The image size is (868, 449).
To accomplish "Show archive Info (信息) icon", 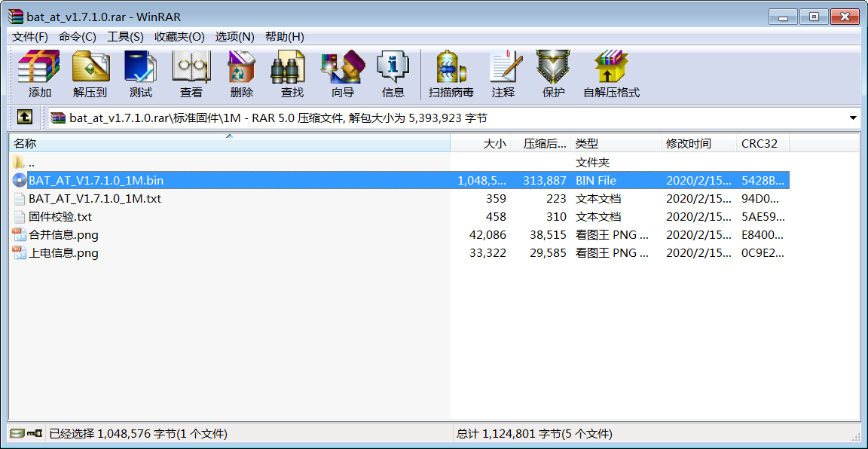I will click(393, 67).
